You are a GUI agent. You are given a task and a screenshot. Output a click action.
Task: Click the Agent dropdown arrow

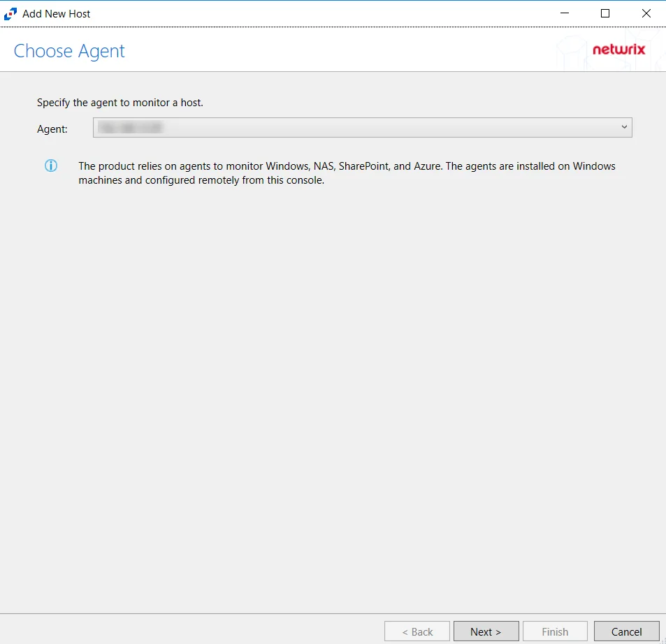(624, 127)
